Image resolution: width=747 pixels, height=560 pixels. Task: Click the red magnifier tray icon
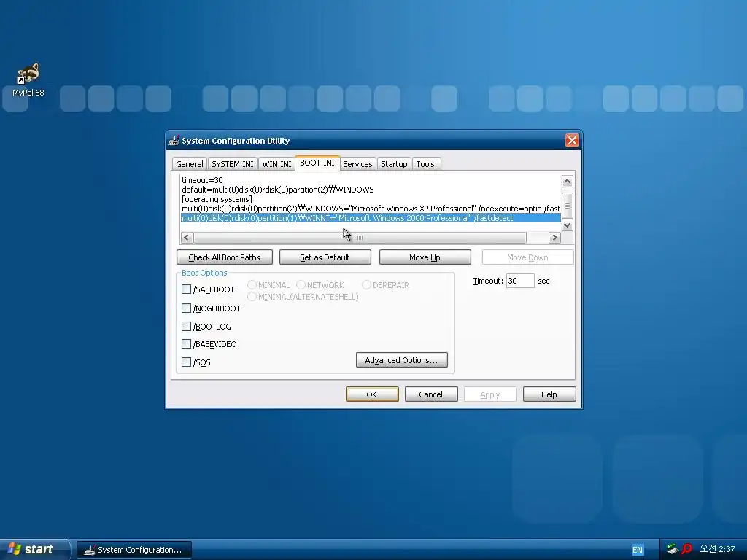pyautogui.click(x=686, y=549)
